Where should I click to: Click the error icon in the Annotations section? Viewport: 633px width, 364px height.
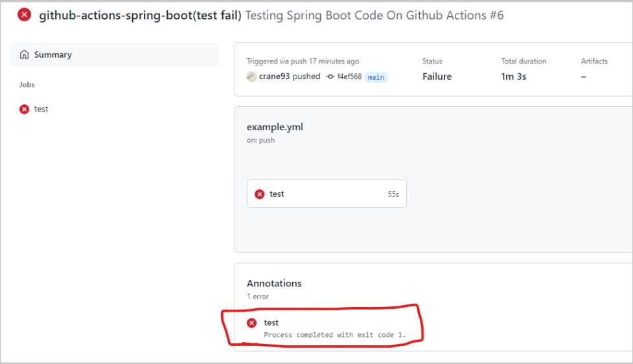coord(251,323)
